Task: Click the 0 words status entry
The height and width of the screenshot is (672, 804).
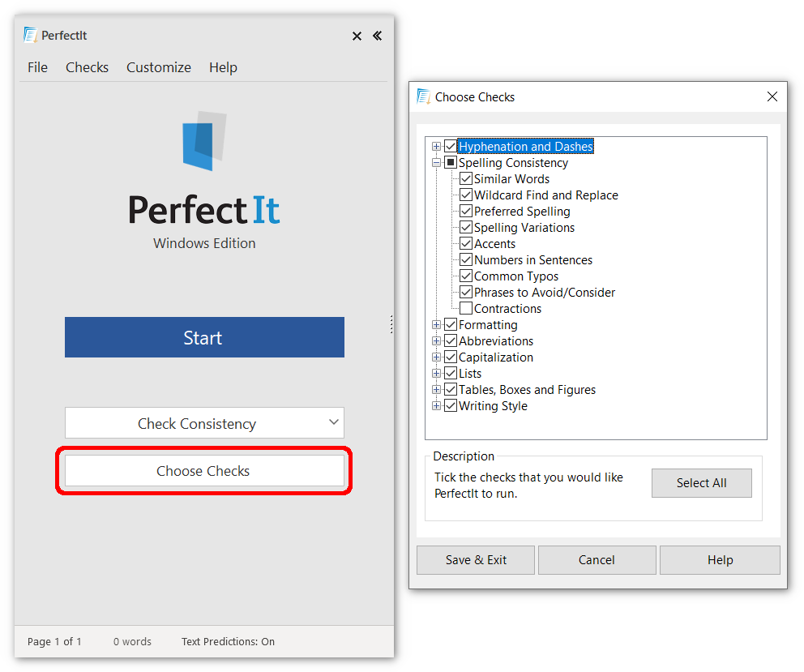Action: (x=132, y=641)
